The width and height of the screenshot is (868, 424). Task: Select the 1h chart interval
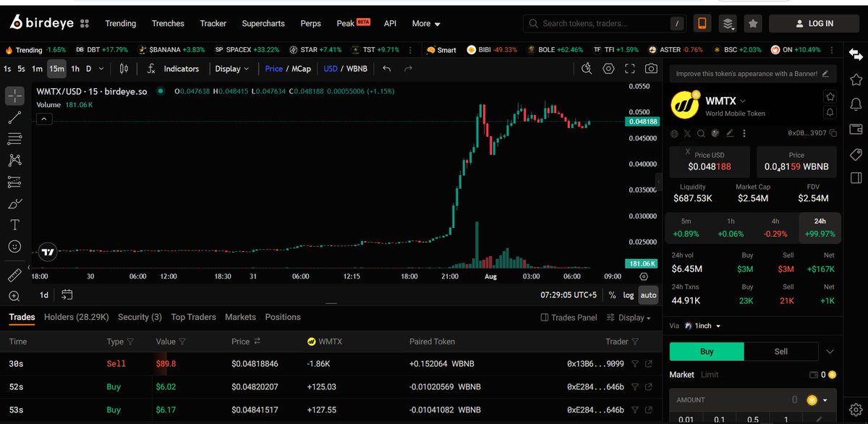tap(75, 69)
